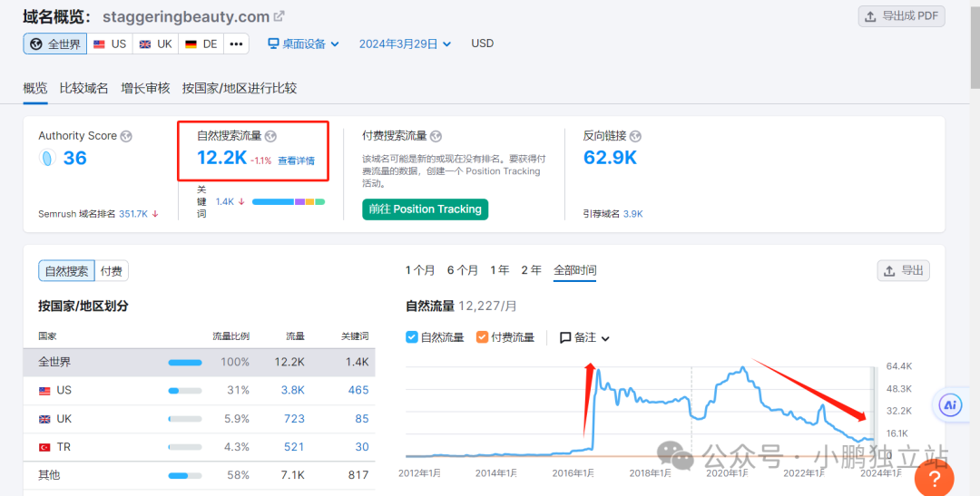Click the 关键词 column header in table

tap(355, 336)
